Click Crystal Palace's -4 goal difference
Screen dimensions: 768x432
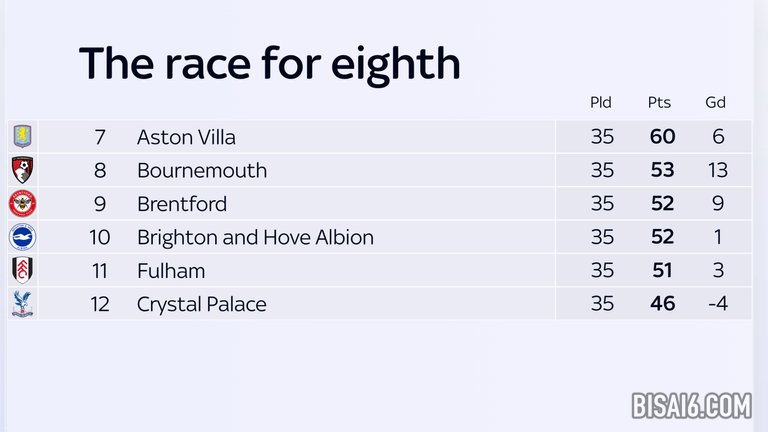[718, 304]
